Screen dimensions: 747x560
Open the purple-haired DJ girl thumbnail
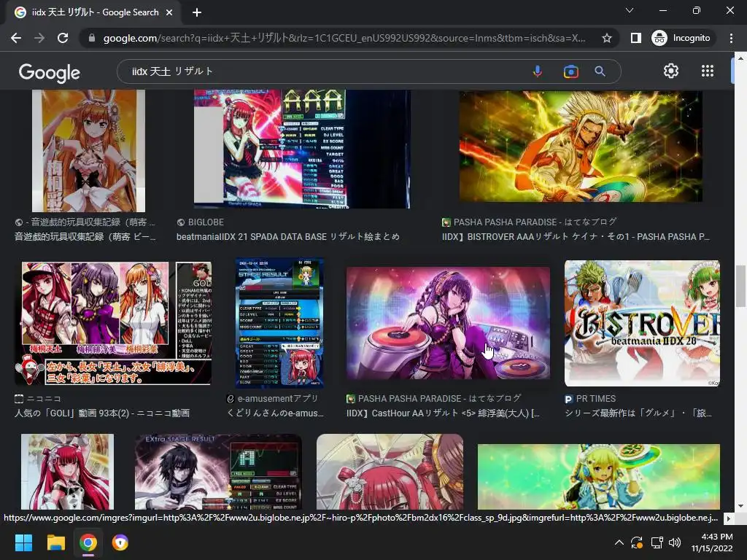(448, 323)
